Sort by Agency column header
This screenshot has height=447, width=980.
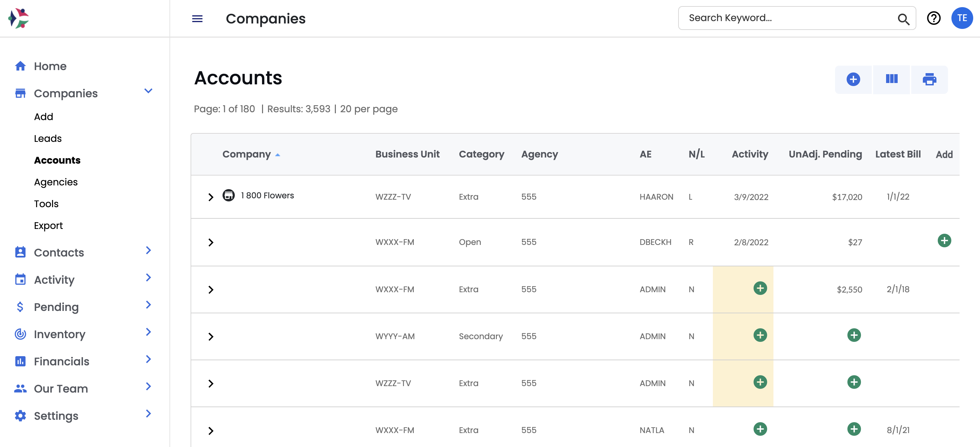539,154
